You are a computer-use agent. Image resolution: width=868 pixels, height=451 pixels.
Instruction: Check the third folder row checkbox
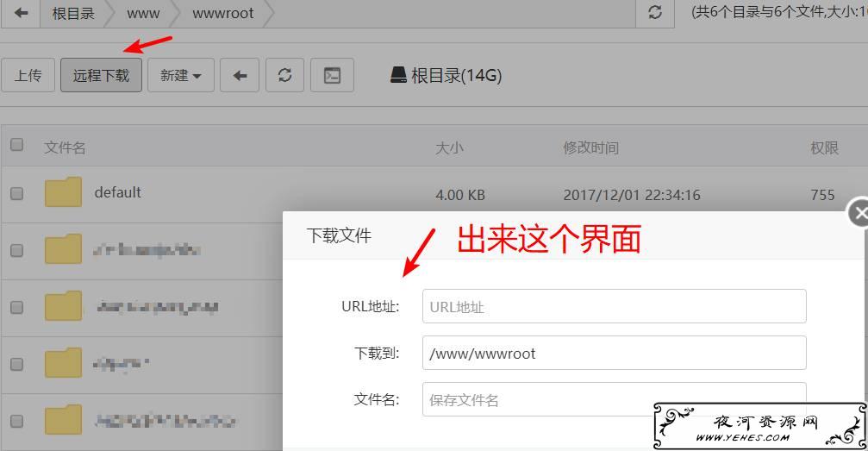(x=17, y=308)
